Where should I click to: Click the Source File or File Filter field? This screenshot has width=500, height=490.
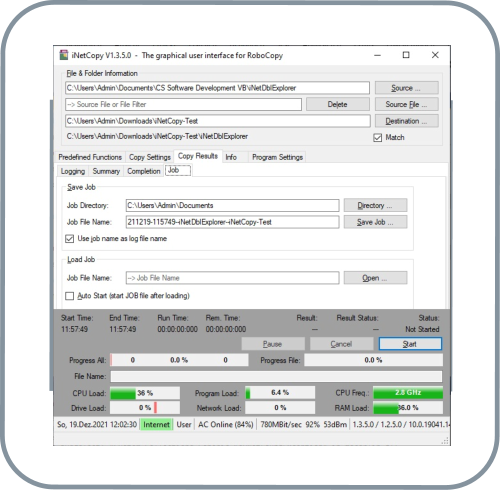point(183,104)
